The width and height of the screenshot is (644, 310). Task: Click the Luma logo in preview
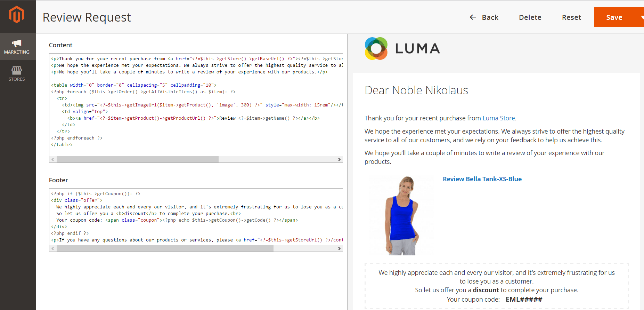402,48
